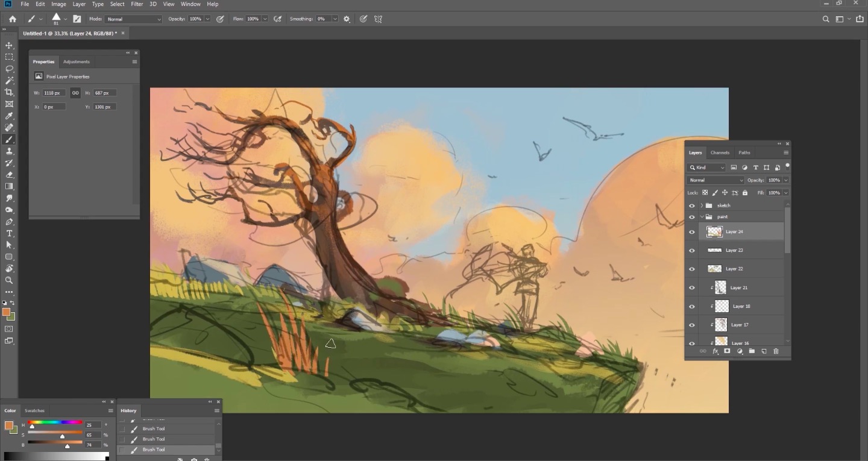Open the layer Fill dropdown arrow
Image resolution: width=868 pixels, height=461 pixels.
[x=785, y=193]
